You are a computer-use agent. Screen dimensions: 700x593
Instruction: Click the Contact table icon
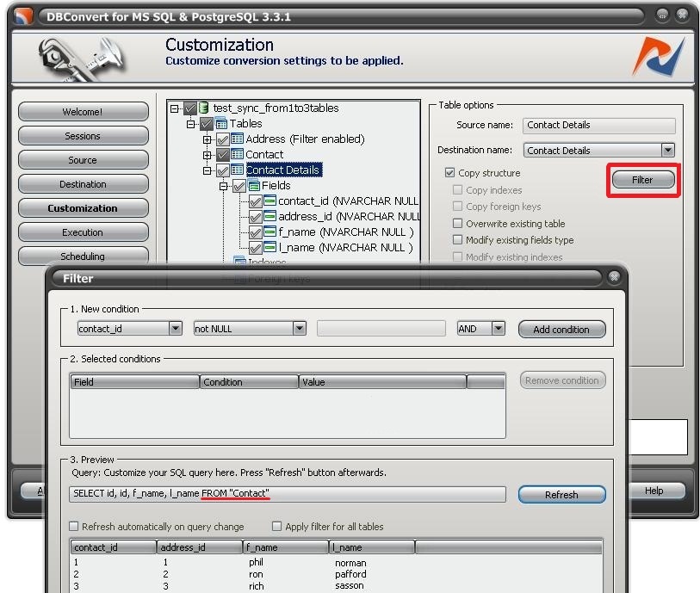pos(237,154)
